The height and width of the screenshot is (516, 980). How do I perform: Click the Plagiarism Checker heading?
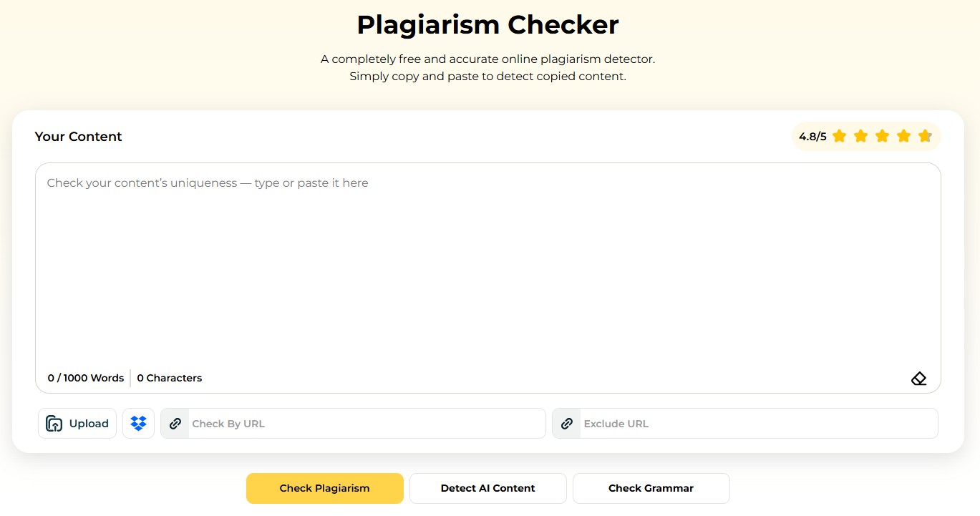pos(487,25)
